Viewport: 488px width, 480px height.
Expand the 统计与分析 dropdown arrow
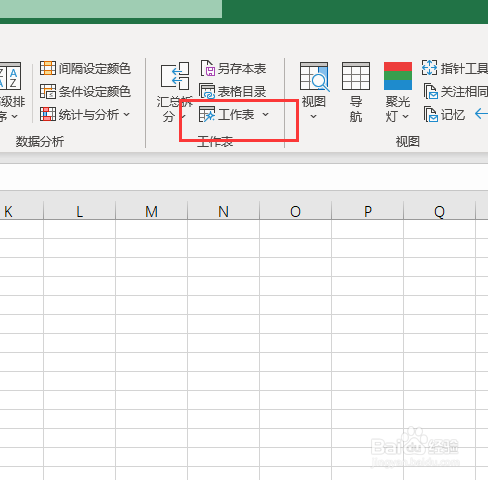point(126,114)
